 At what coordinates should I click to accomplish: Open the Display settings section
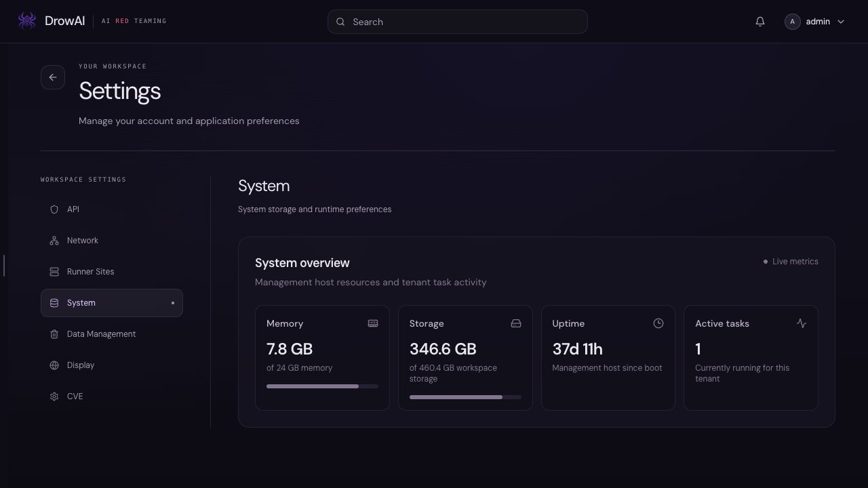click(112, 365)
